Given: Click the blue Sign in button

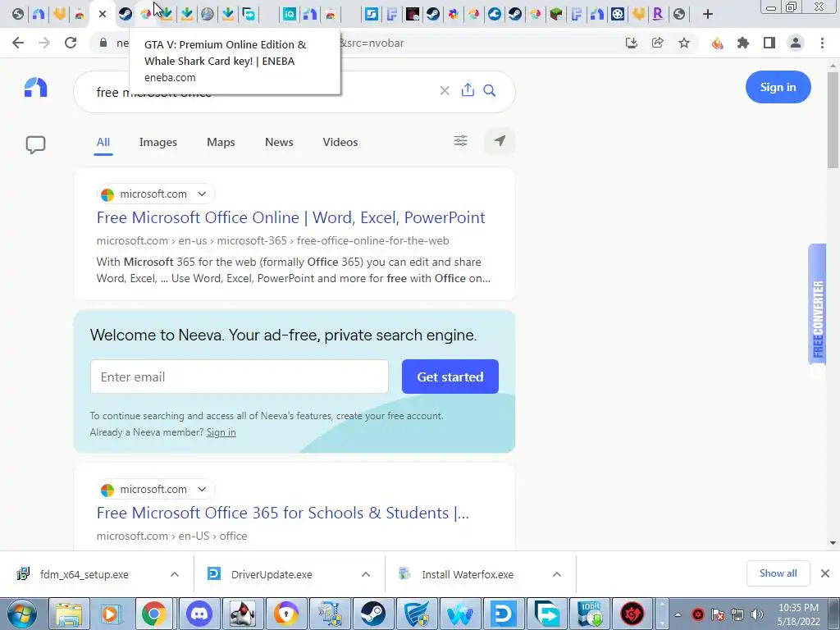Looking at the screenshot, I should 778,87.
